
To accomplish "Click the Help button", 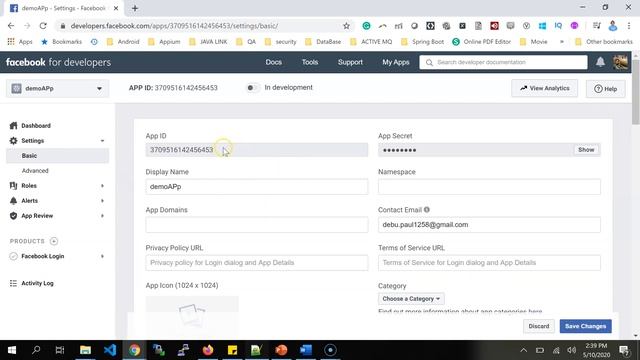I will (605, 89).
